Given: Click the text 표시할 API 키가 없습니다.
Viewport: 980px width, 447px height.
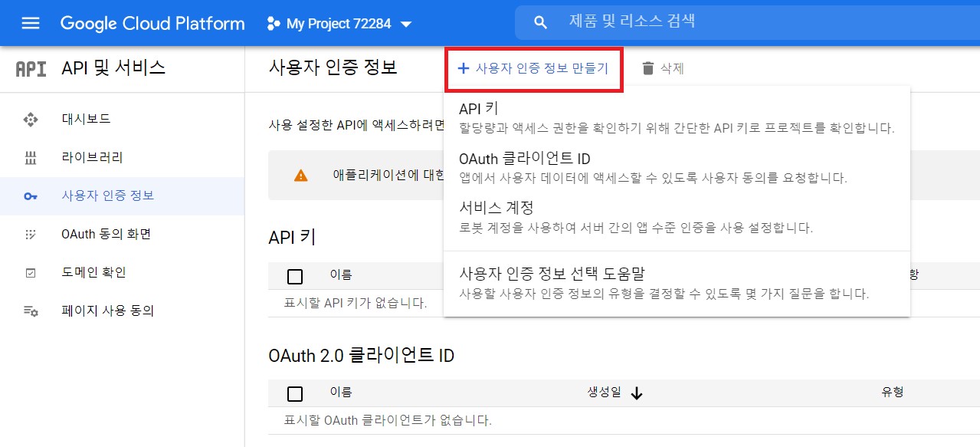Looking at the screenshot, I should click(356, 303).
